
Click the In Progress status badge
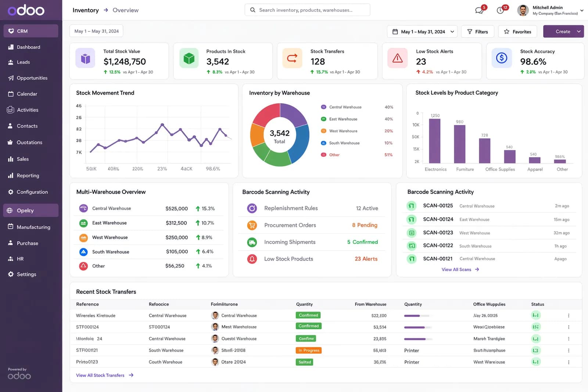click(309, 350)
